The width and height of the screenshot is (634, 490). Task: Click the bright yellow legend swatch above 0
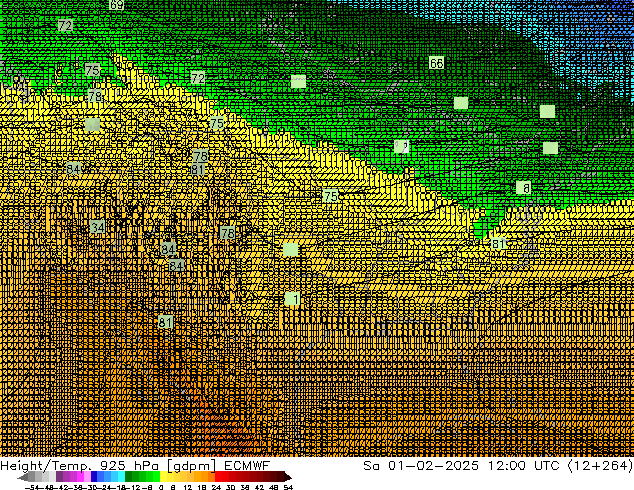click(x=163, y=477)
